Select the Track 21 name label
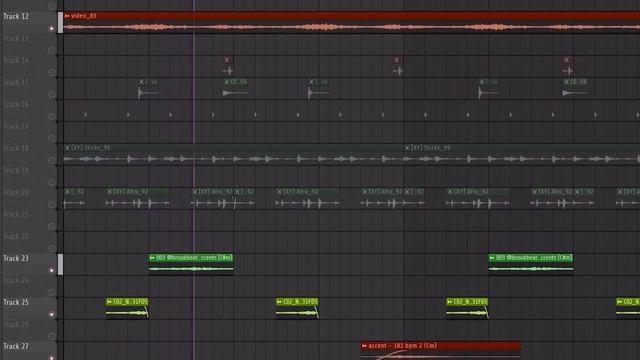 (x=16, y=214)
